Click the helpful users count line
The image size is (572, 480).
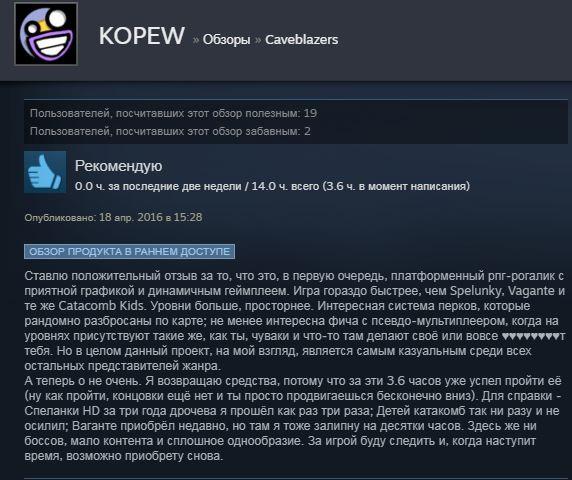click(x=173, y=113)
